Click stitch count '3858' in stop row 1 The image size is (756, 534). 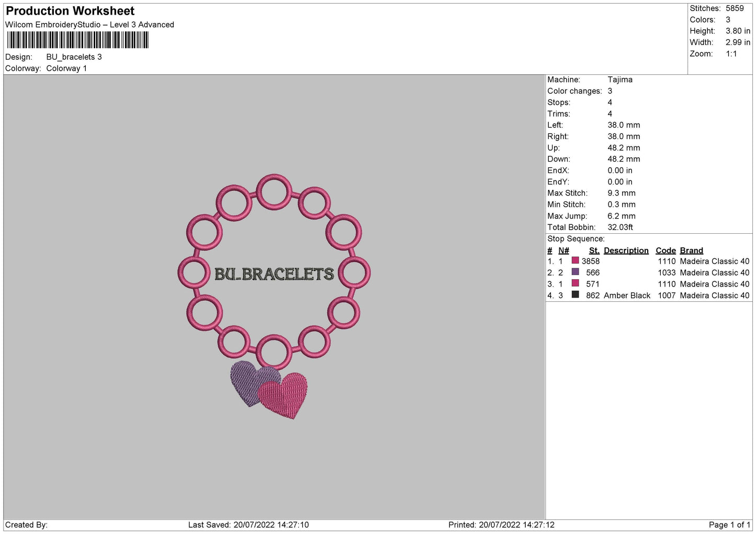(x=591, y=262)
